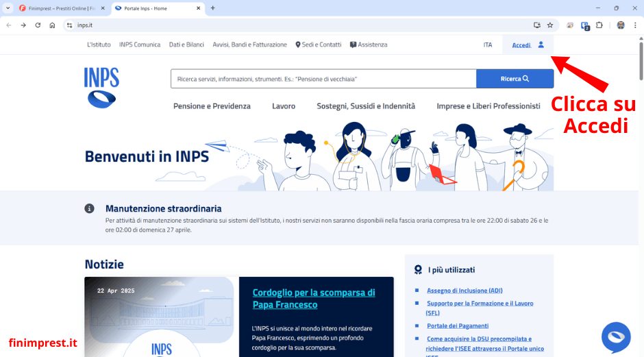
Task: Focus the Ricerca servizi search field
Action: coord(323,79)
